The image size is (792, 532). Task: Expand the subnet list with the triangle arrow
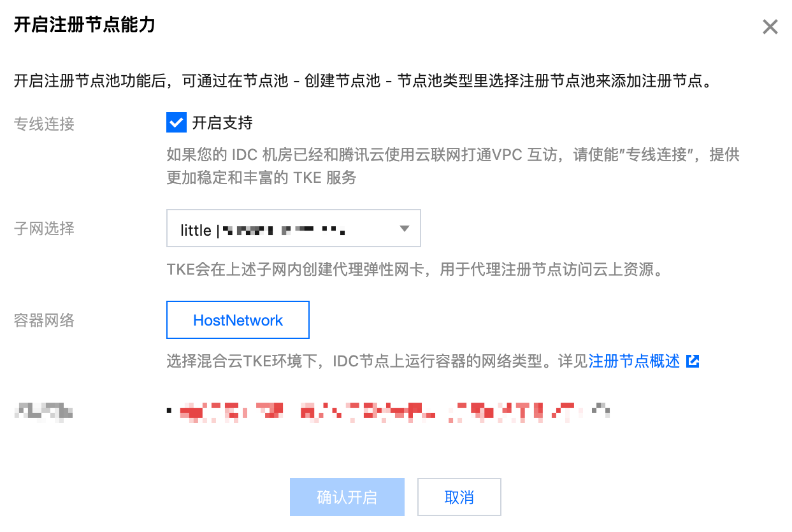click(x=404, y=229)
